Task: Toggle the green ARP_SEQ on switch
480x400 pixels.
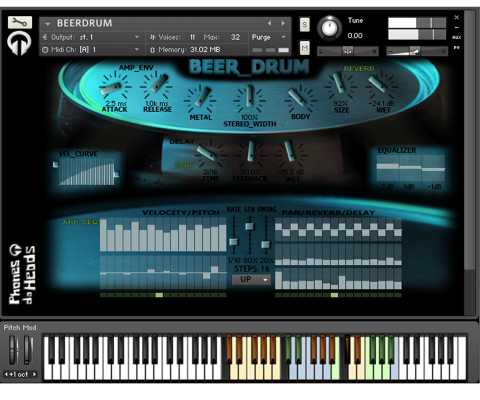Action: click(x=80, y=221)
